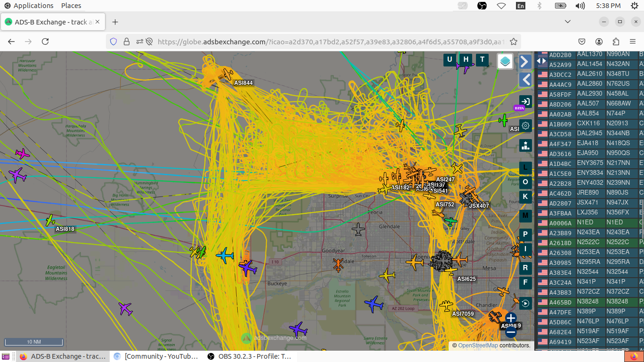Toggle the F map button
The width and height of the screenshot is (644, 362).
point(525,283)
